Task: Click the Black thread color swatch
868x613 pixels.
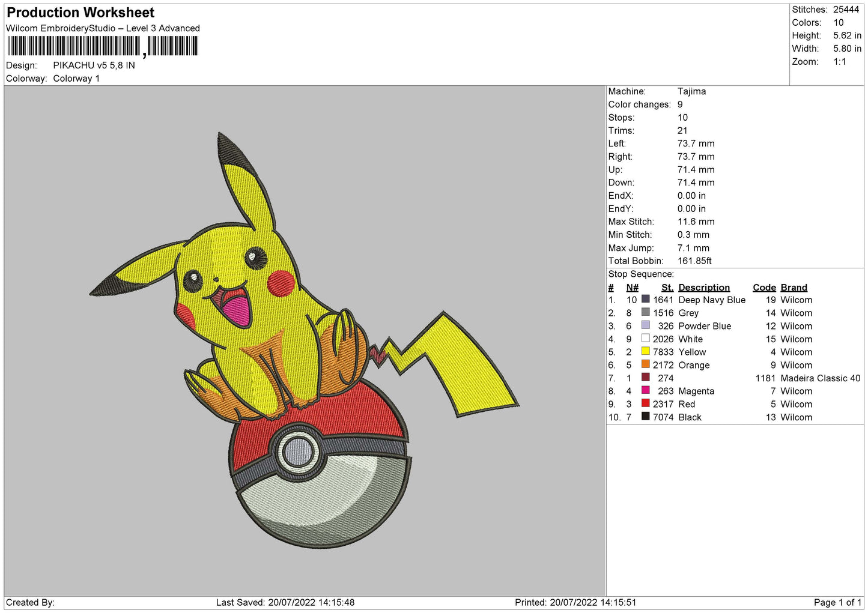Action: [645, 417]
